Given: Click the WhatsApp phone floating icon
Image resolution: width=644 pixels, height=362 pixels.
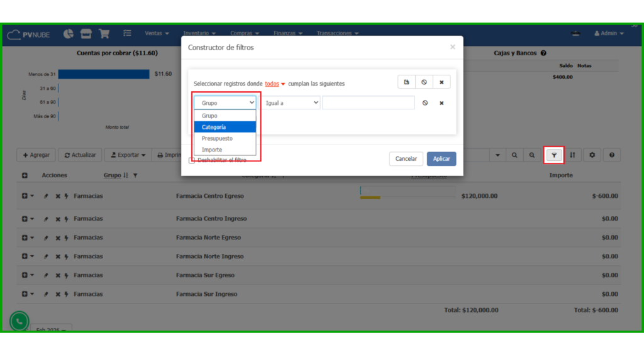Looking at the screenshot, I should (x=19, y=321).
